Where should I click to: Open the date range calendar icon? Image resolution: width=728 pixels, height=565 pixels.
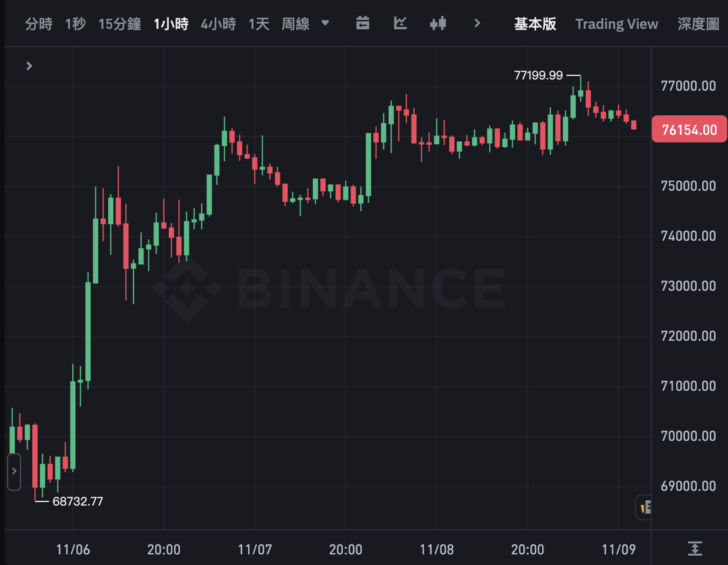(363, 24)
